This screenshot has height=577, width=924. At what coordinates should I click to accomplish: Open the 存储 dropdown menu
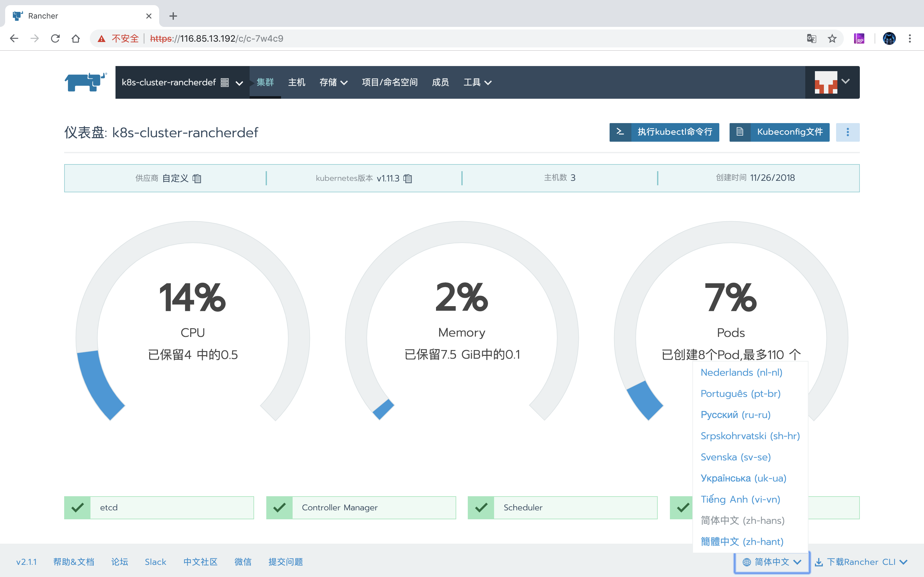[x=333, y=82]
